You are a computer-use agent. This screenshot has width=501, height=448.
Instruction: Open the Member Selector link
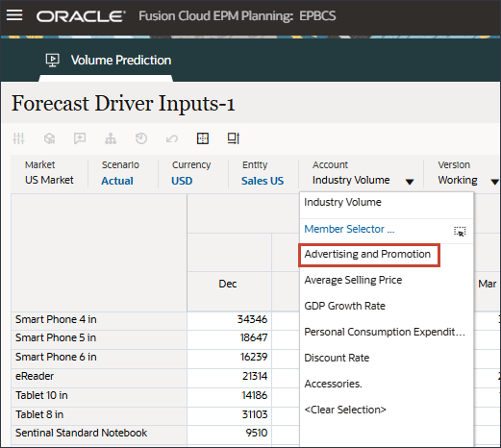(x=349, y=229)
